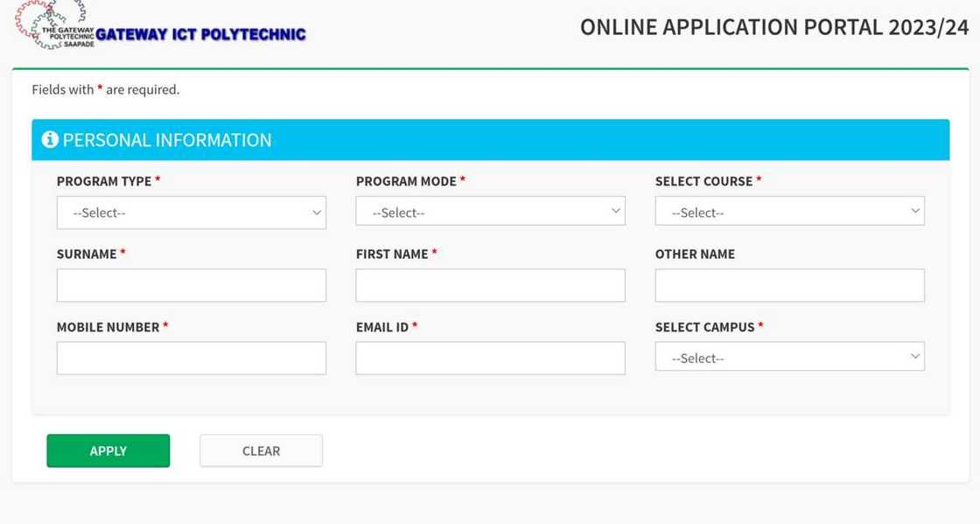Click the Online Application Portal 2023/24 heading

coord(773,27)
